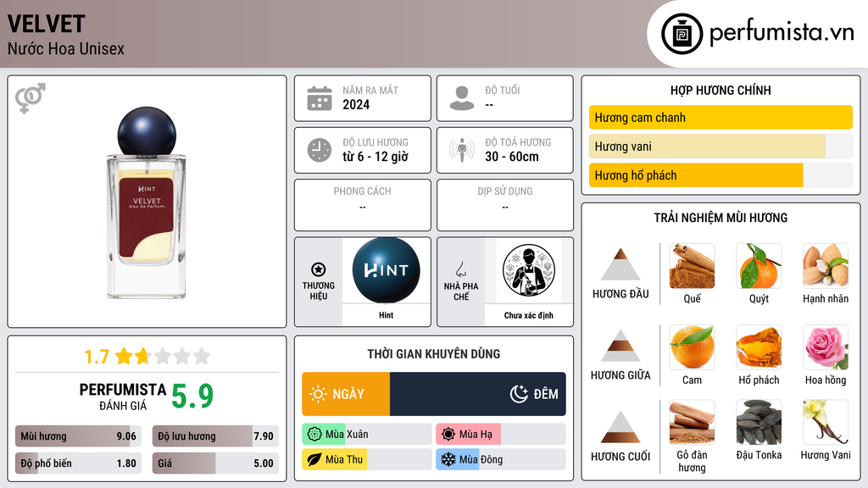Click the Hint brand sphere logo
Viewport: 868px width, 488px height.
point(386,270)
